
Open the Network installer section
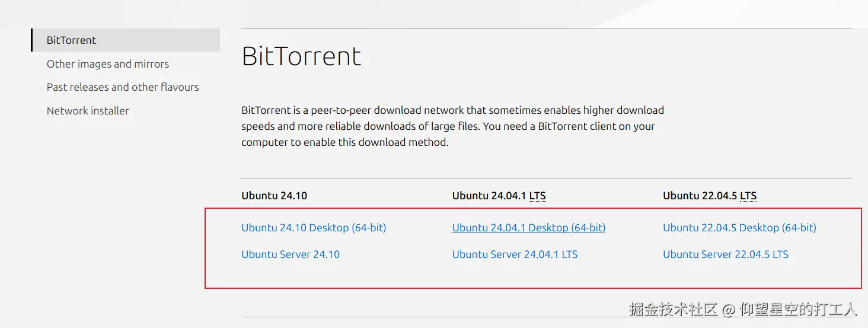pos(88,111)
